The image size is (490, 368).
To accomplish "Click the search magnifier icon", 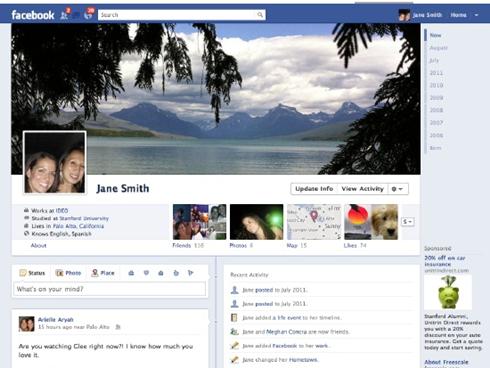I will point(260,15).
